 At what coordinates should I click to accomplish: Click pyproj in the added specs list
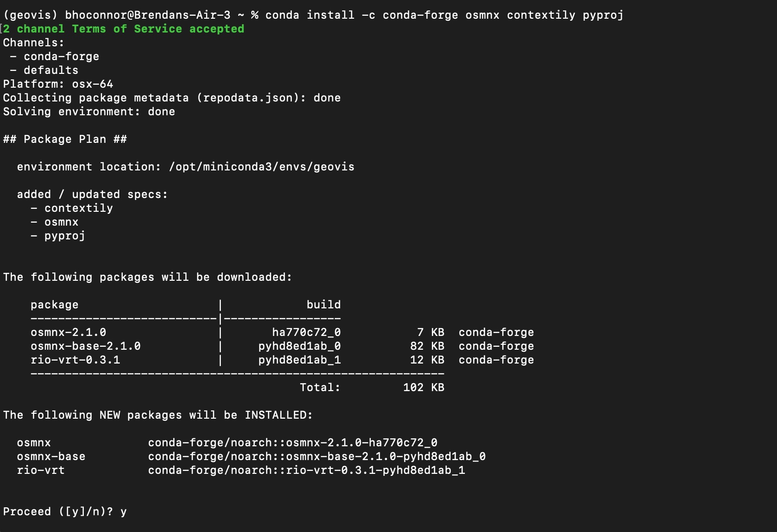pyautogui.click(x=65, y=236)
